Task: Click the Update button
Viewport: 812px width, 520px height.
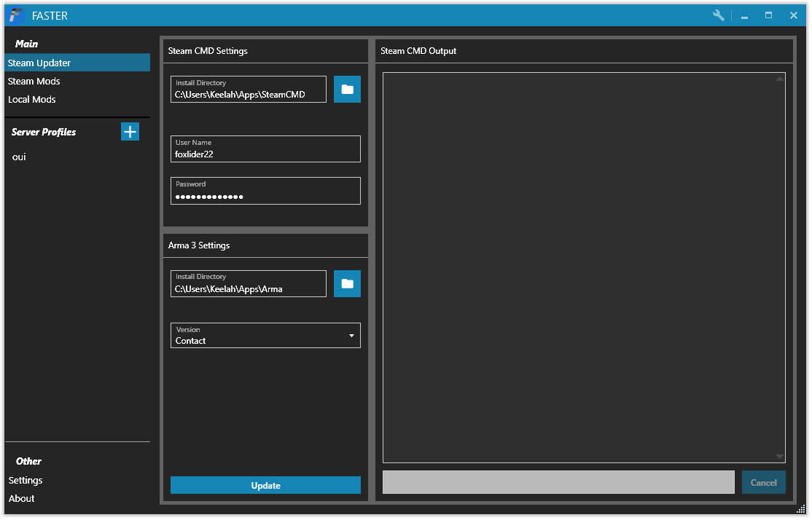Action: [x=265, y=485]
